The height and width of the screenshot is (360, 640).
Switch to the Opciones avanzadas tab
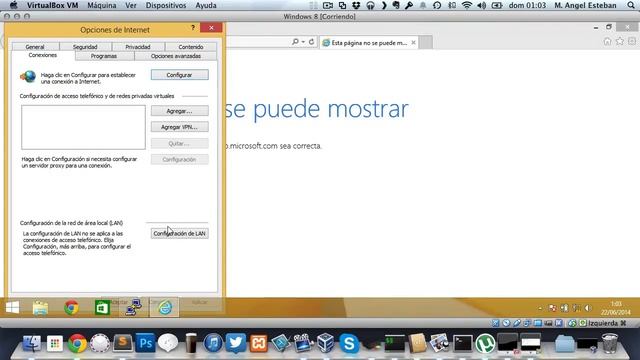[x=176, y=56]
